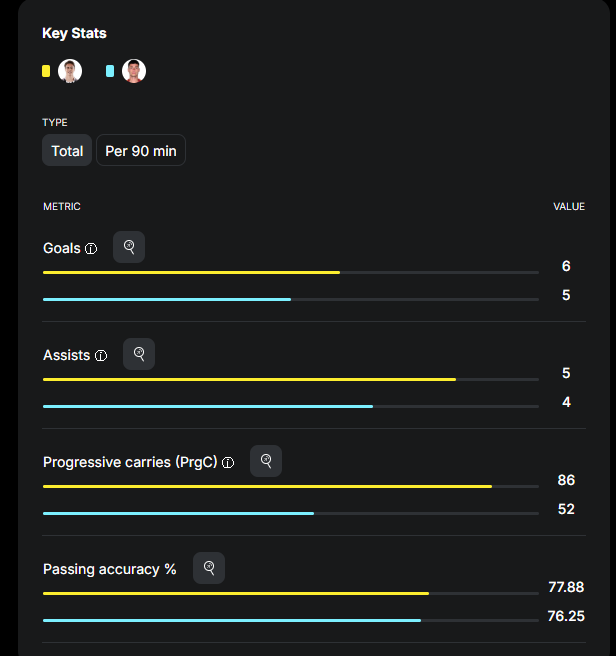This screenshot has height=656, width=616.
Task: Click the yellow Goals progress bar
Action: [191, 272]
